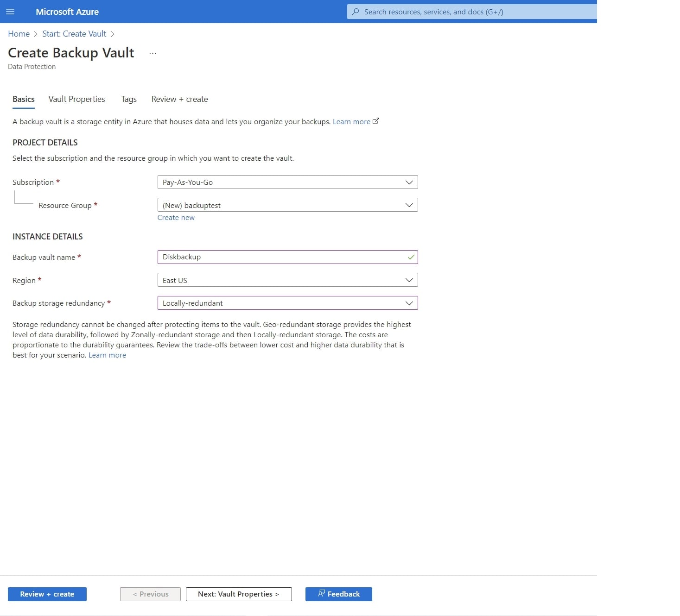Screen dimensions: 680x616
Task: Click the green checkmark in vault name field
Action: click(x=411, y=257)
